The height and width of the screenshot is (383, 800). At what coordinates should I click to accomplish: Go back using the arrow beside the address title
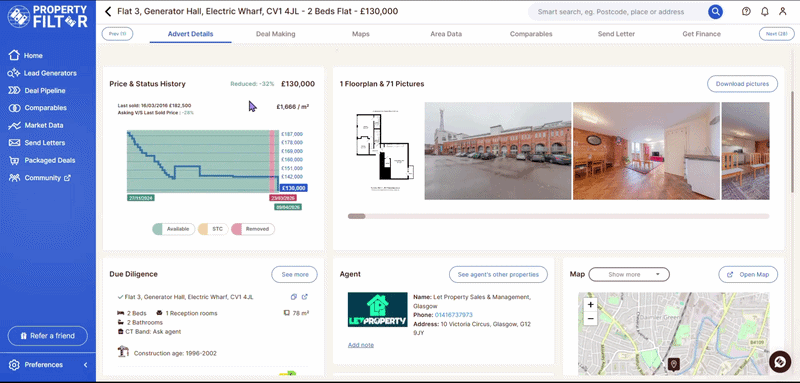point(108,11)
